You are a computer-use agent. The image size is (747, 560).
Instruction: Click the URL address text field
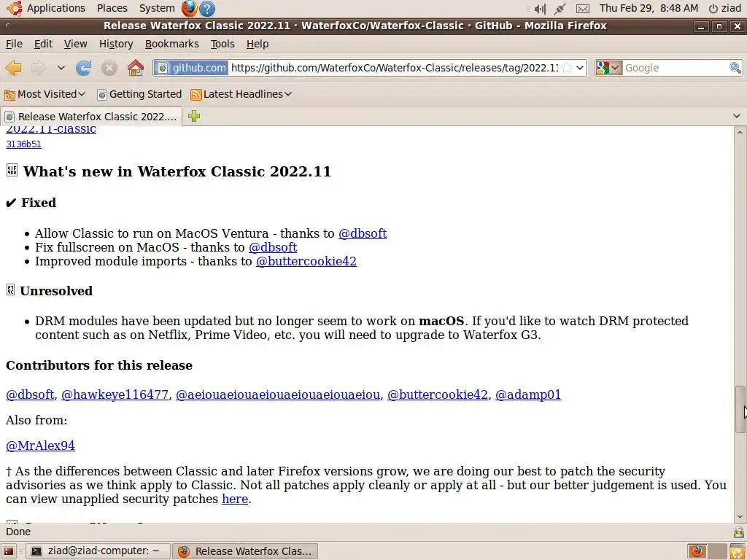point(395,68)
